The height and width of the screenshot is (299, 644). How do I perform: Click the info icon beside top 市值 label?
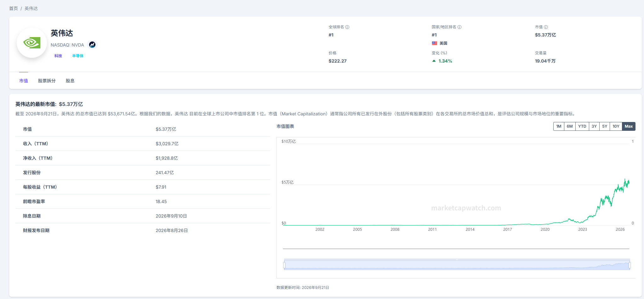(x=546, y=27)
